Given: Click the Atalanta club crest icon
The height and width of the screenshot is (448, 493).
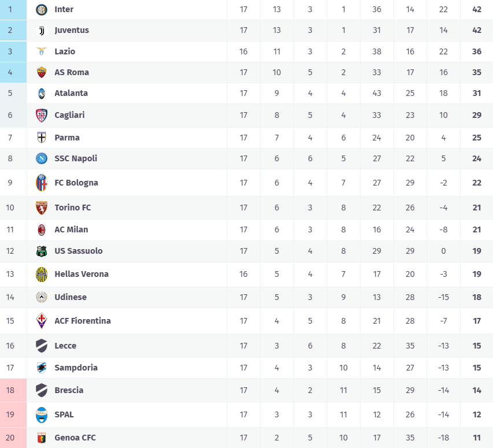Looking at the screenshot, I should [41, 93].
